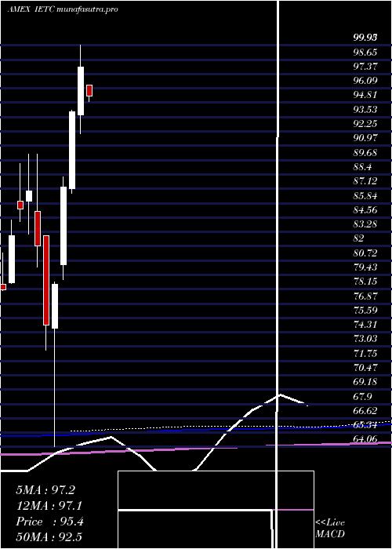The height and width of the screenshot is (549, 392).
Task: Click the white MACD line peak near 67.9
Action: tap(280, 395)
